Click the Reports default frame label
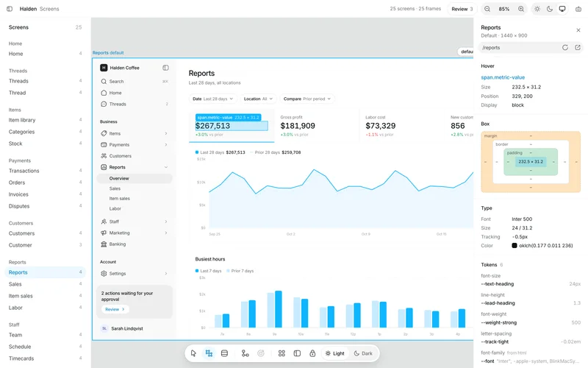The height and width of the screenshot is (368, 588). coord(108,52)
